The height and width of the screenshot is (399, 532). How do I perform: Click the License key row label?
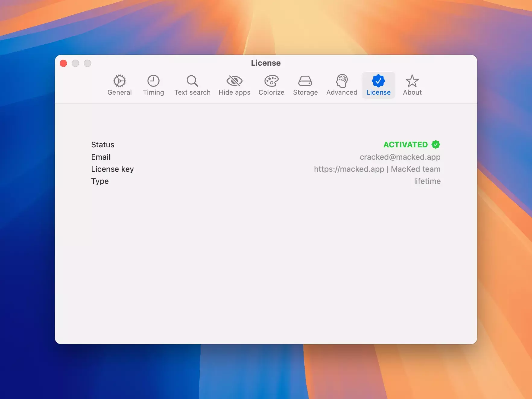112,169
